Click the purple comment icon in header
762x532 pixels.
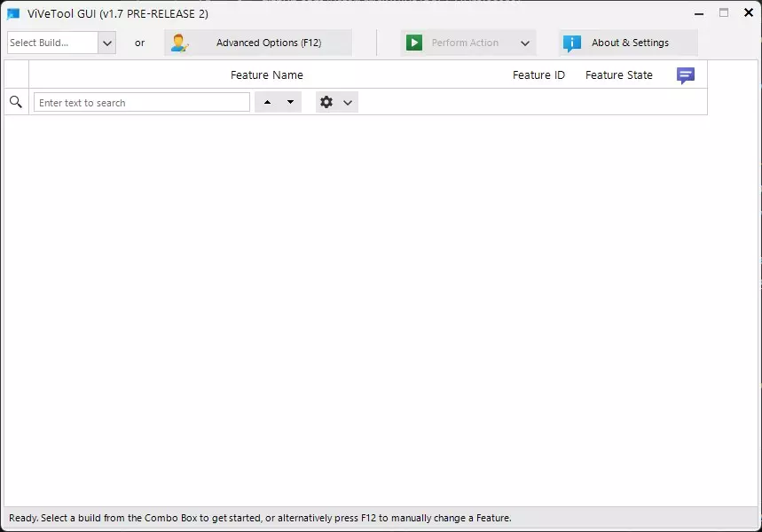685,75
